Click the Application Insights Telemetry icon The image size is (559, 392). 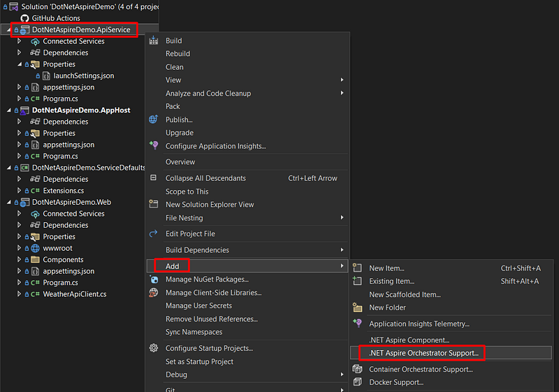point(357,324)
